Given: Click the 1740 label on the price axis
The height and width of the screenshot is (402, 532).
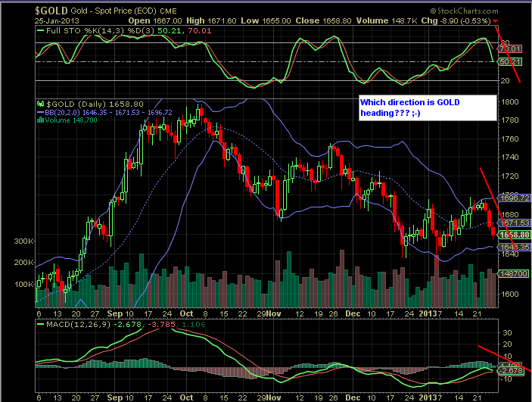Looking at the screenshot, I should (x=509, y=157).
